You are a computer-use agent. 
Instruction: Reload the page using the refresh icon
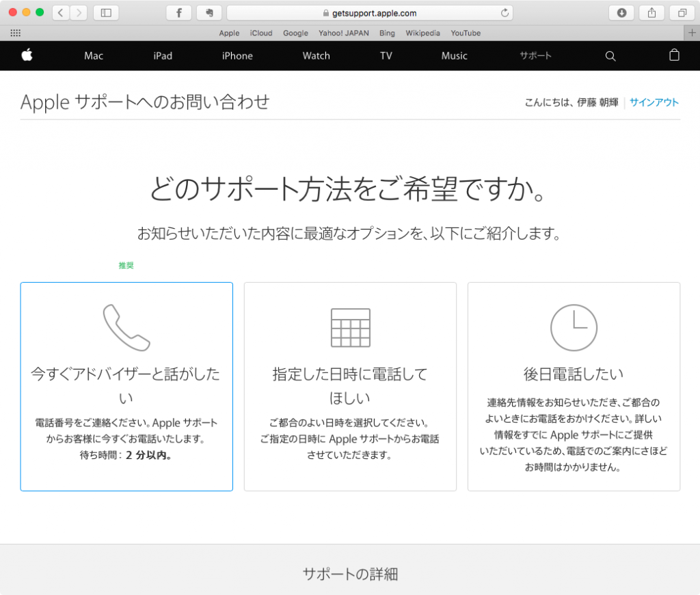504,13
